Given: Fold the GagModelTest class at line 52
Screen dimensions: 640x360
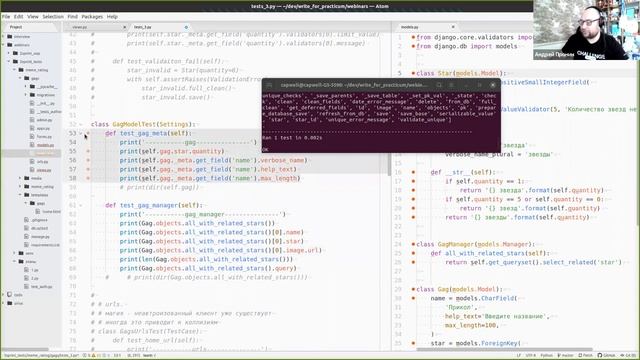Looking at the screenshot, I should (81, 124).
